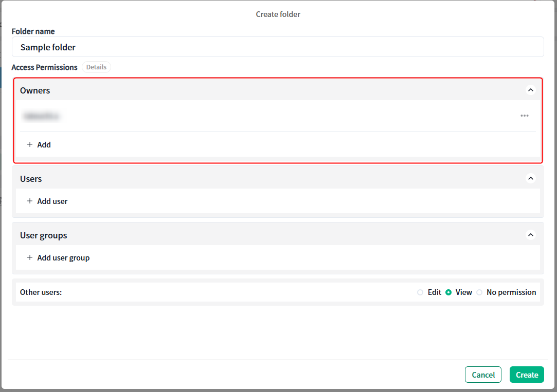This screenshot has width=557, height=392.
Task: Click Create to create the folder
Action: click(527, 375)
